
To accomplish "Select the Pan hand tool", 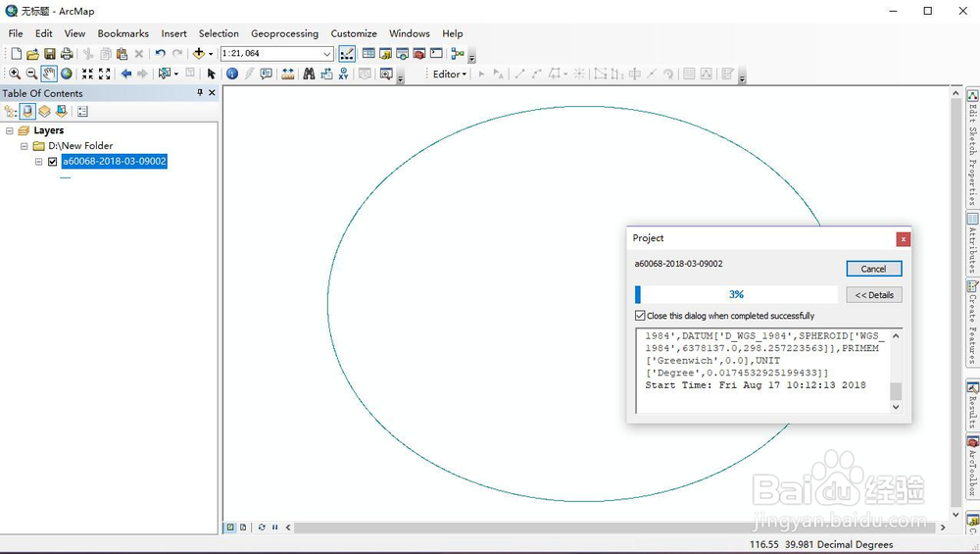I will point(49,74).
